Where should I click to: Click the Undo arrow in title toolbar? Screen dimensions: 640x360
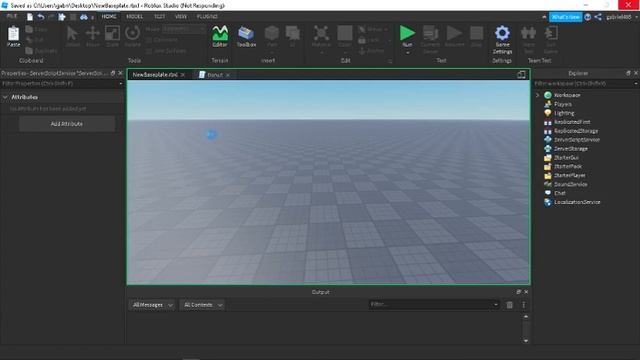click(41, 17)
